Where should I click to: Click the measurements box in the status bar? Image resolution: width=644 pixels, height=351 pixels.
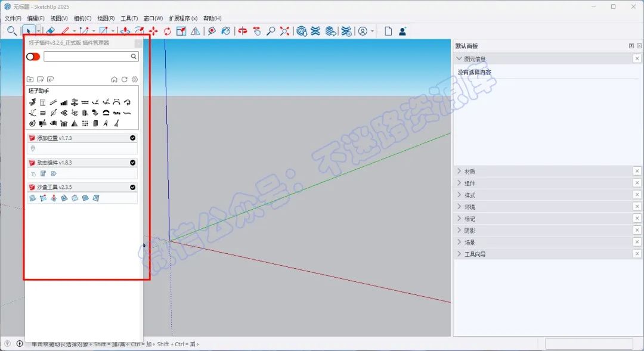point(589,344)
